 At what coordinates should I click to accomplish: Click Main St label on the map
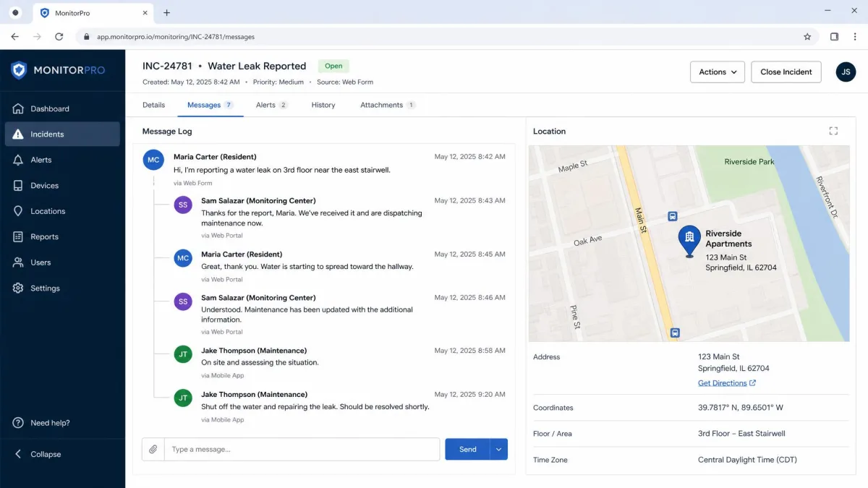(x=640, y=220)
